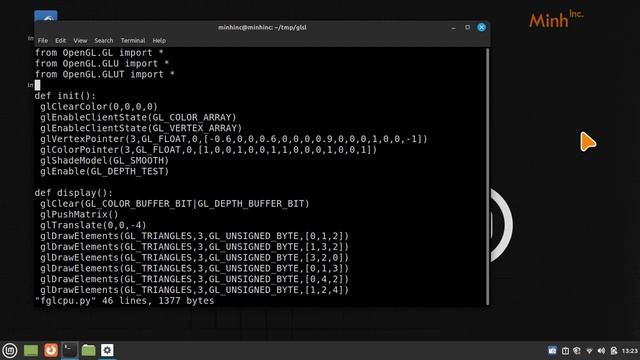Open the green Files folder in the taskbar
Screen dimensions: 640x360
coord(88,350)
